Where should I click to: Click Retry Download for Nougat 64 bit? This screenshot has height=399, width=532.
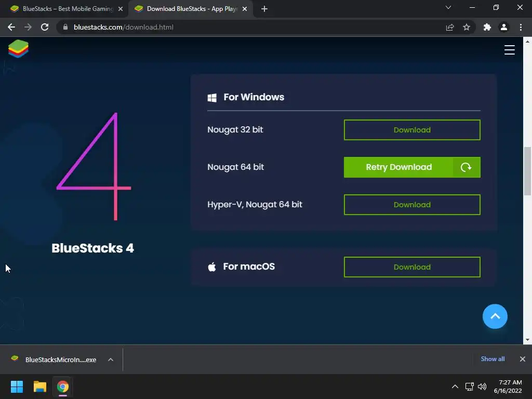click(398, 167)
